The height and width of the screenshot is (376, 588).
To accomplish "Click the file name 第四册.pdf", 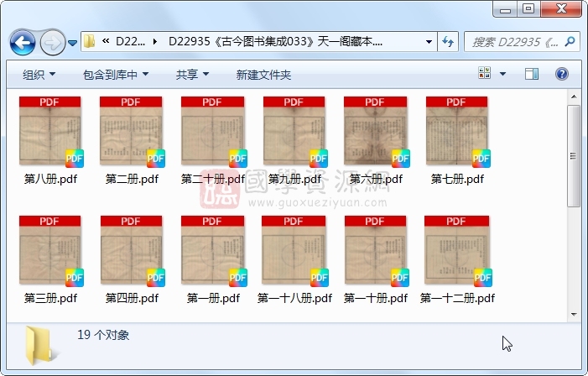I will [132, 298].
